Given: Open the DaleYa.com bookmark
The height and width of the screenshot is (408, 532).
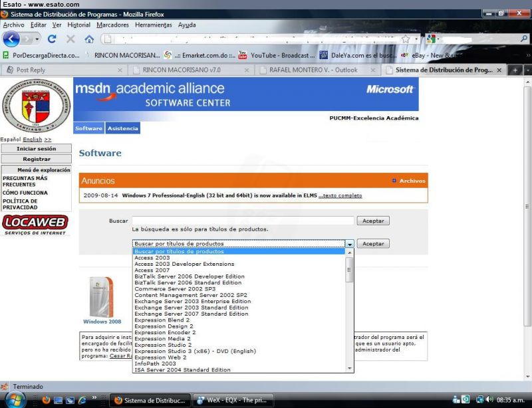Looking at the screenshot, I should pyautogui.click(x=358, y=55).
